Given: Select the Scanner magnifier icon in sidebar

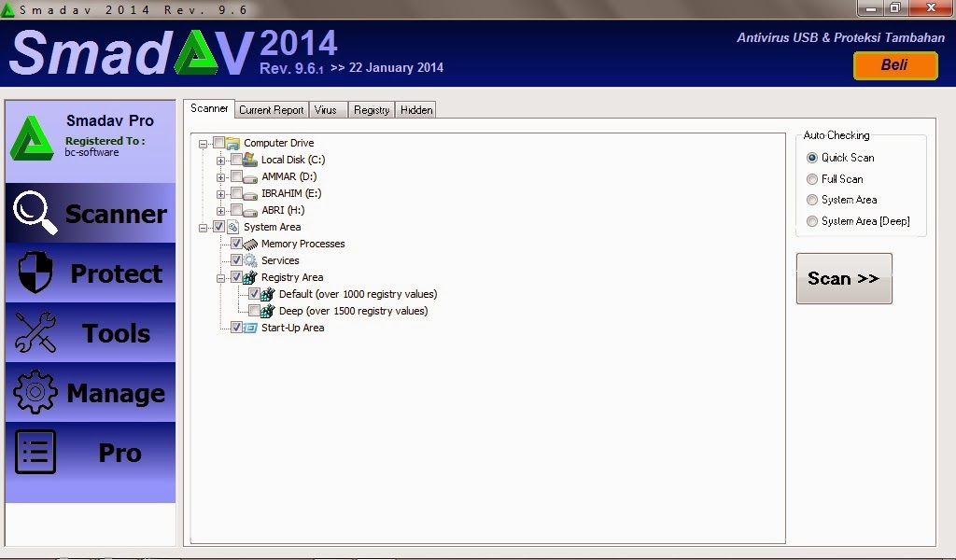Looking at the screenshot, I should pyautogui.click(x=34, y=213).
